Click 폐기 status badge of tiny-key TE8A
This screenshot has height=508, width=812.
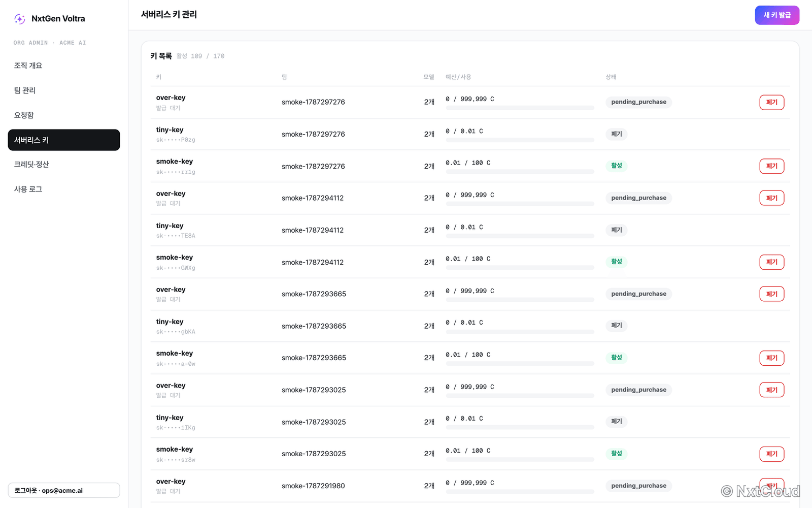(617, 230)
